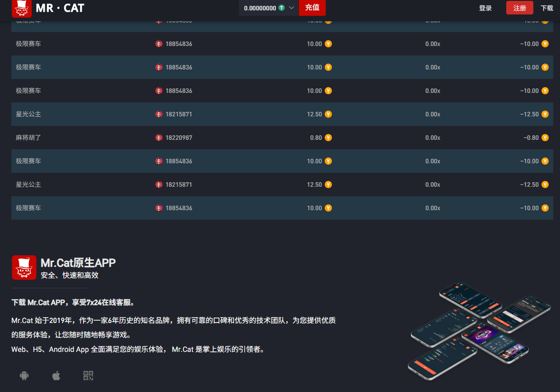Click the coin icon beside 0.80 bet

[328, 138]
